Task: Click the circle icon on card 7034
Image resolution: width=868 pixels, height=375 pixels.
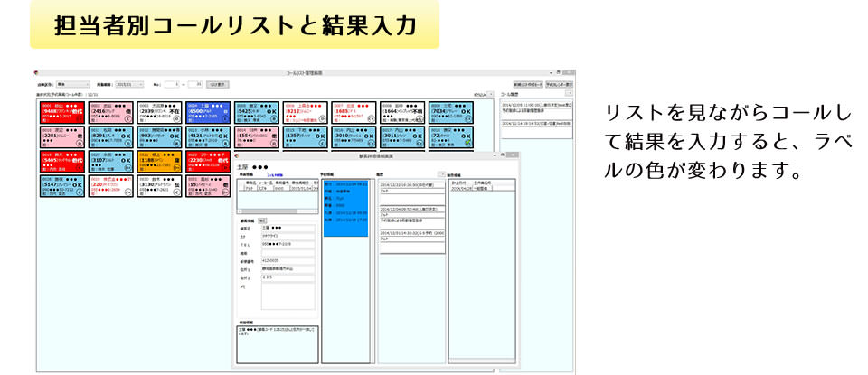Action: [467, 118]
